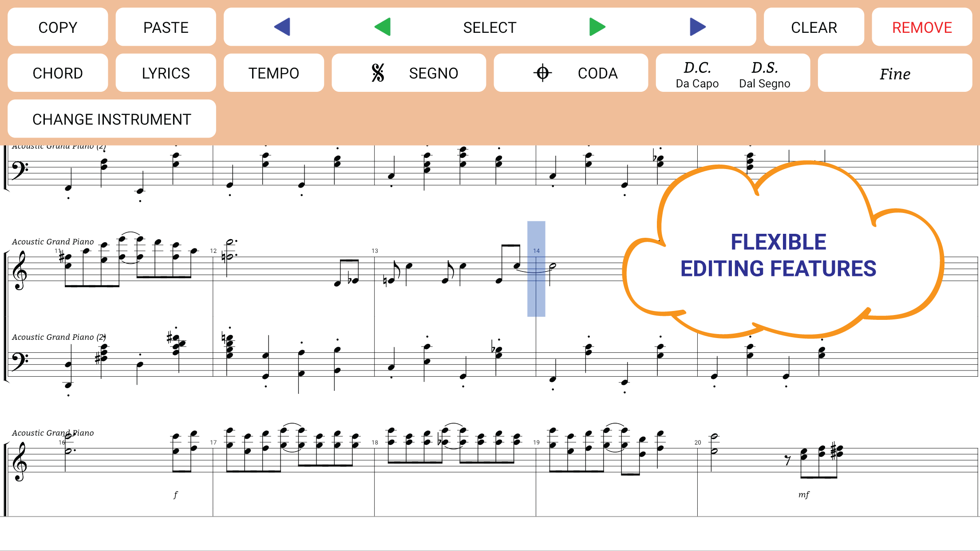This screenshot has width=980, height=551.
Task: Add a Fine marking
Action: tap(895, 73)
